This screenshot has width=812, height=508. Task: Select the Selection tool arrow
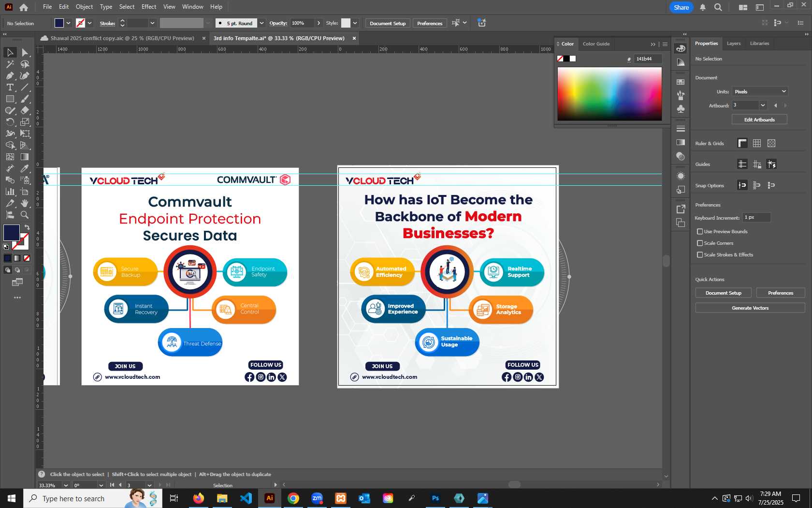[10, 52]
